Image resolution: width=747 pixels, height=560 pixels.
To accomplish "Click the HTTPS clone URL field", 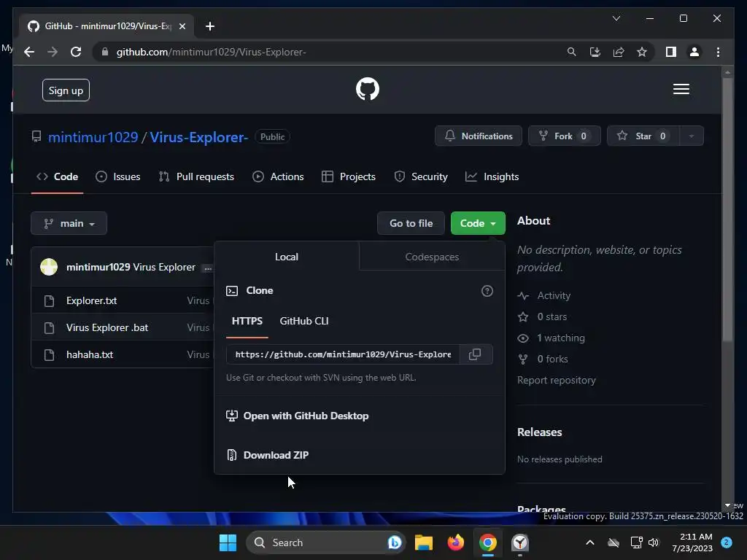I will click(343, 354).
